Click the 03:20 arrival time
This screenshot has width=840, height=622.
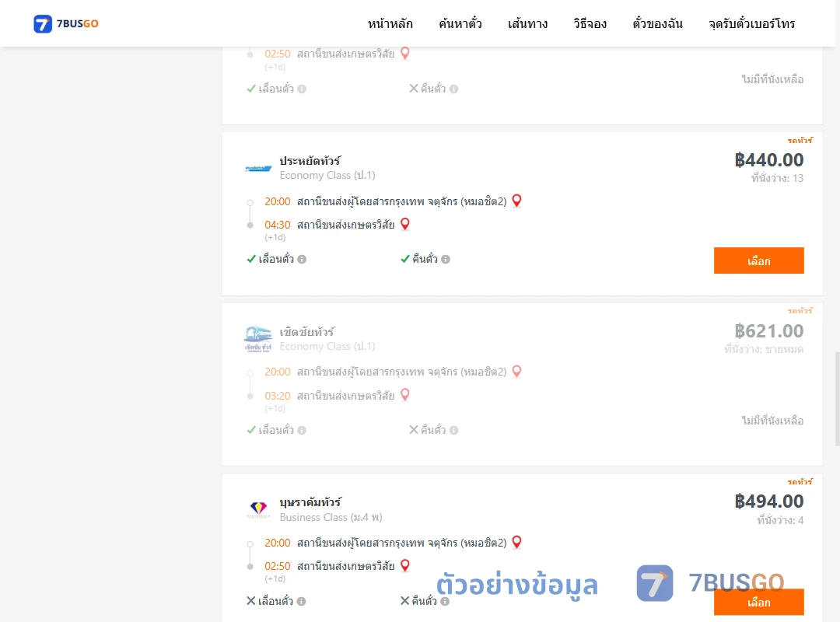[278, 396]
